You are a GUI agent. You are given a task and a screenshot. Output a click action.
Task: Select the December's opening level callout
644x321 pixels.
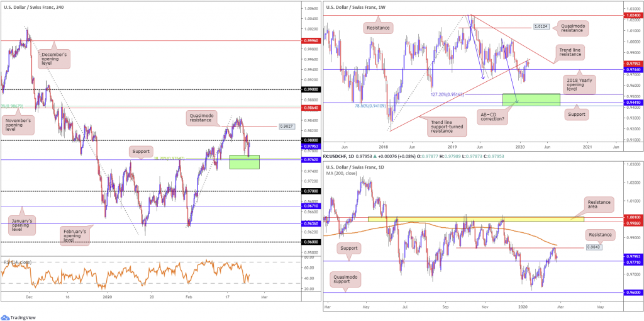pyautogui.click(x=53, y=60)
